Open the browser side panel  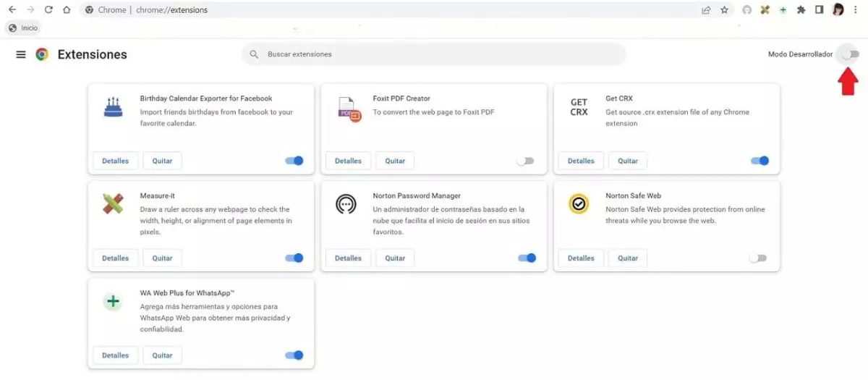(820, 10)
